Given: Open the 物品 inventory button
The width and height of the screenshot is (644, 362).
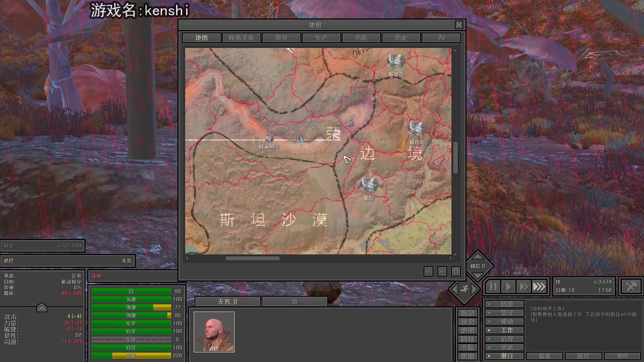Looking at the screenshot, I should (x=467, y=313).
